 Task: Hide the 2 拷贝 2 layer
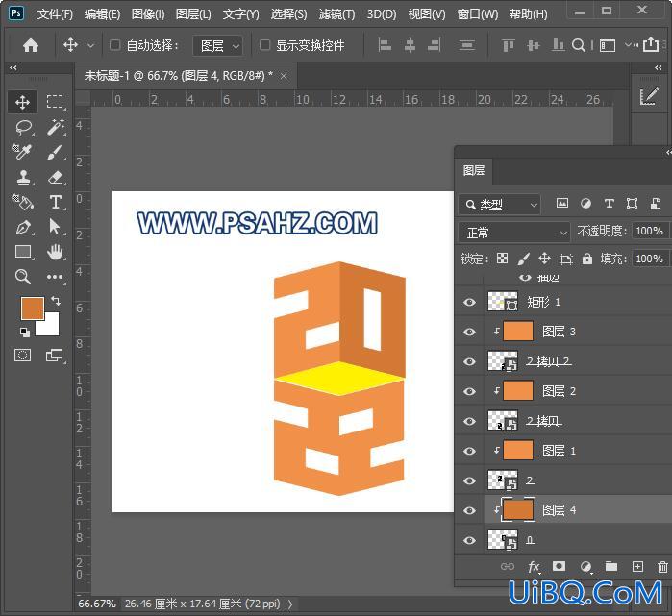(469, 361)
